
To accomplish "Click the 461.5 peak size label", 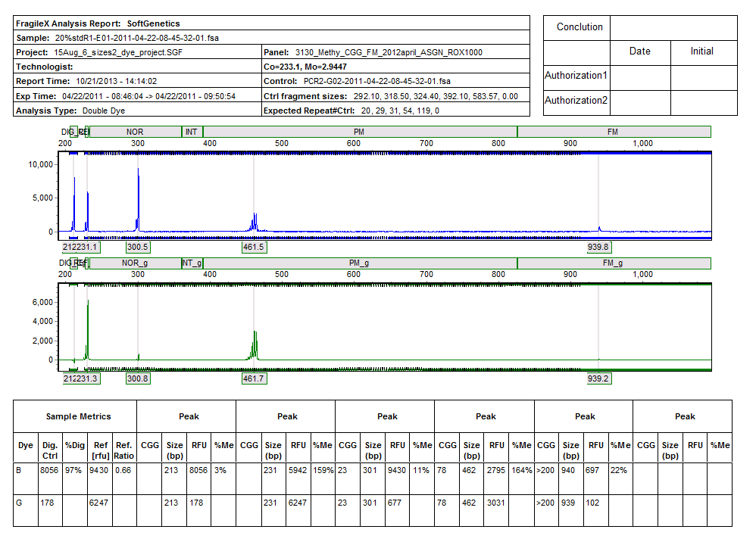I will point(254,248).
